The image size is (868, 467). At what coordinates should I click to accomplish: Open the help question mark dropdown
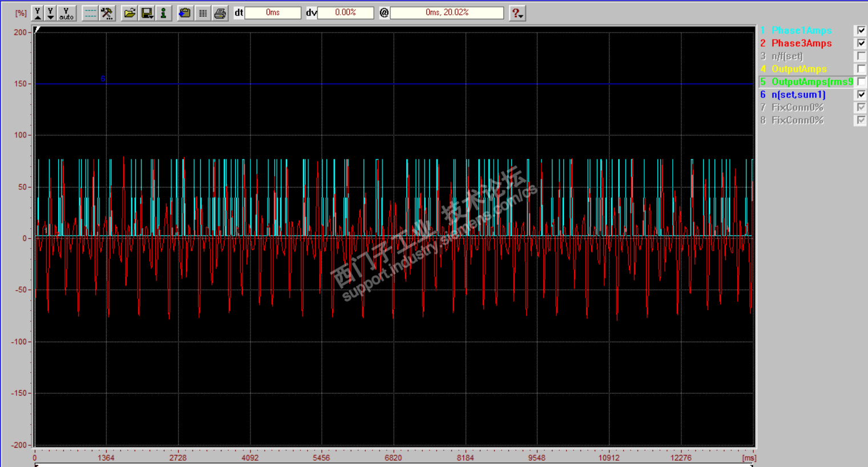(x=518, y=13)
